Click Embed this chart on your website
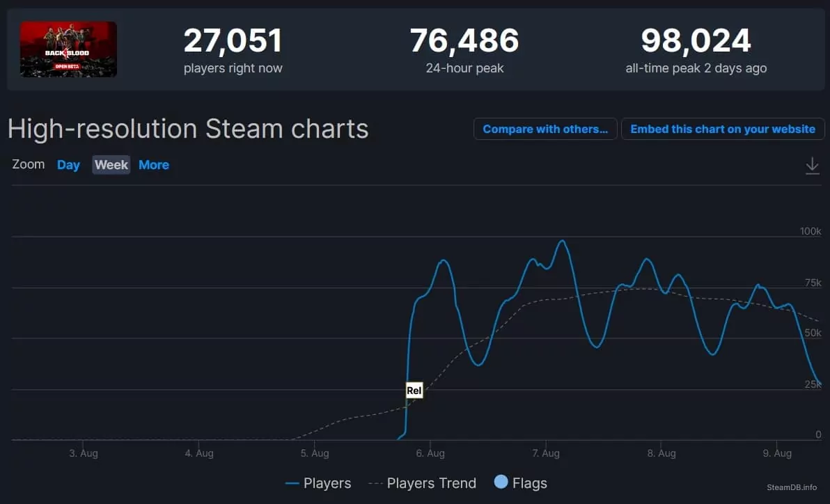This screenshot has height=504, width=830. pyautogui.click(x=723, y=129)
